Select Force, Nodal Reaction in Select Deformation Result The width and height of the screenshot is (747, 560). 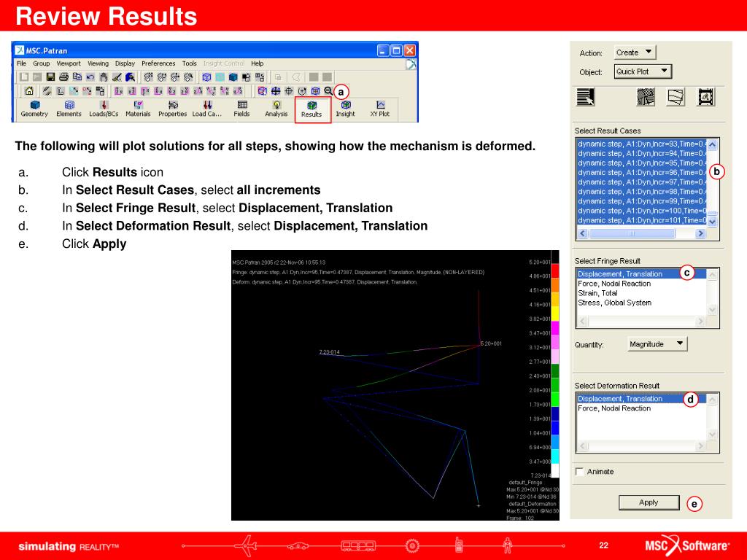(641, 408)
